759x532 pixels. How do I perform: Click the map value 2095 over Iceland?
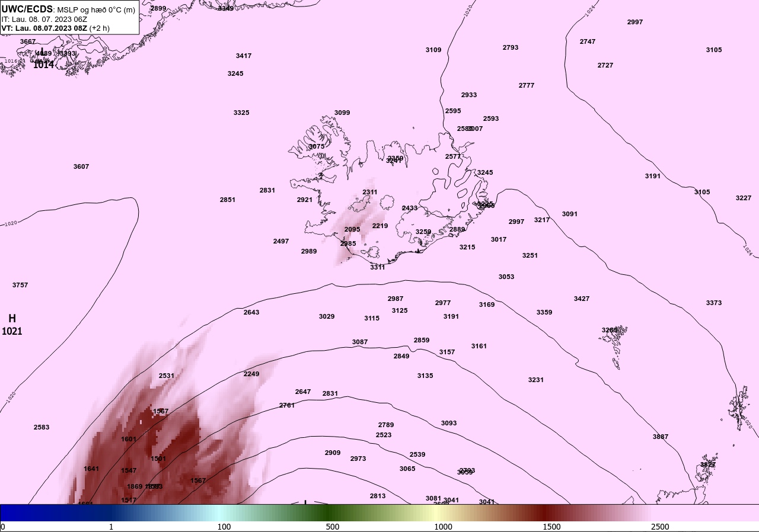[352, 229]
